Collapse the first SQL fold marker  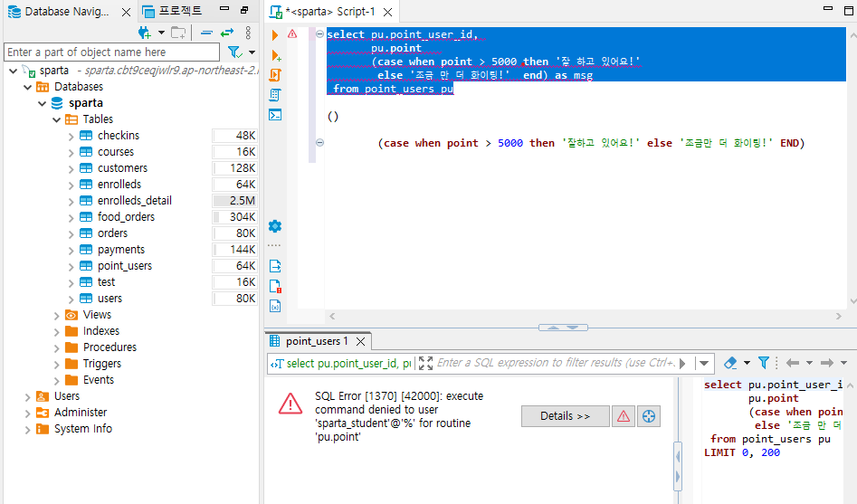(x=319, y=34)
